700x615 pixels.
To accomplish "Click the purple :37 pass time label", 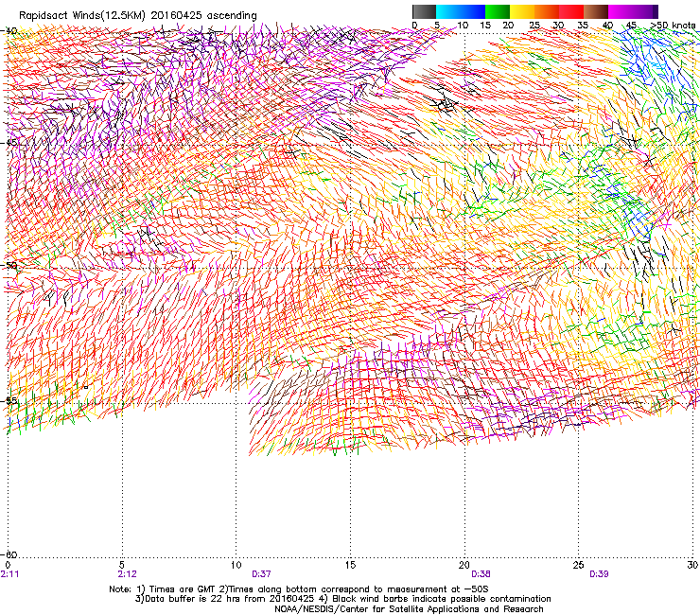I will point(262,574).
